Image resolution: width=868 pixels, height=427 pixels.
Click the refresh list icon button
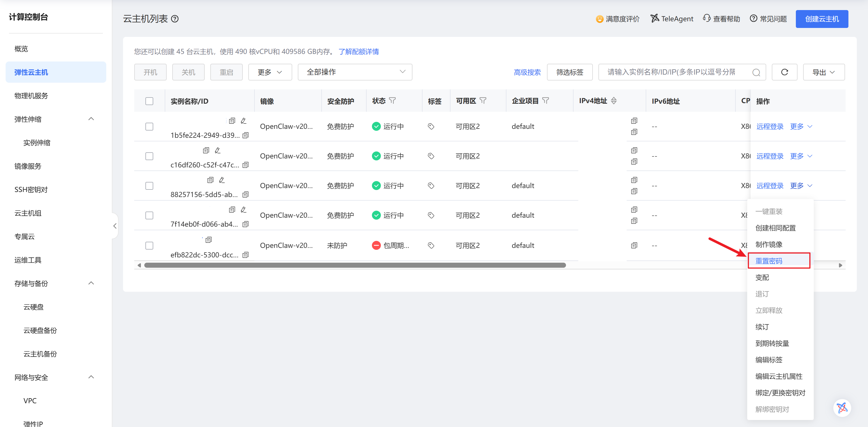tap(784, 72)
